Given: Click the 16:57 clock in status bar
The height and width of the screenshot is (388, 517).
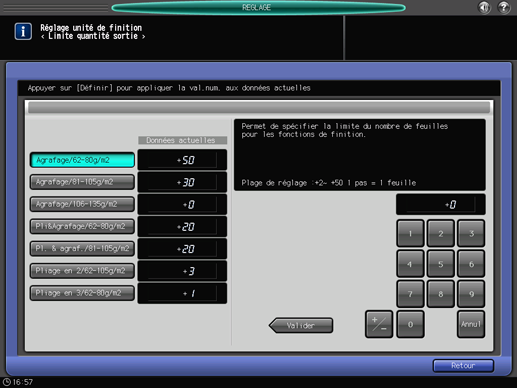Looking at the screenshot, I should pyautogui.click(x=23, y=382).
